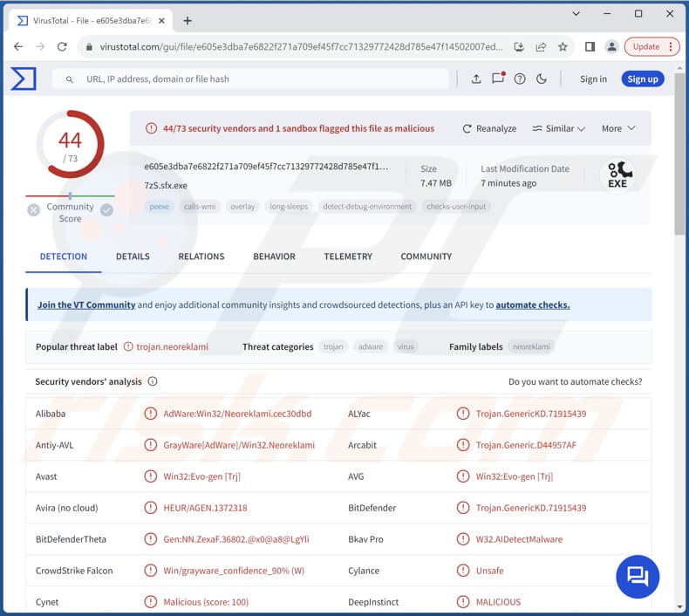Switch to the BEHAVIOR tab
Image resolution: width=689 pixels, height=616 pixels.
pos(274,257)
